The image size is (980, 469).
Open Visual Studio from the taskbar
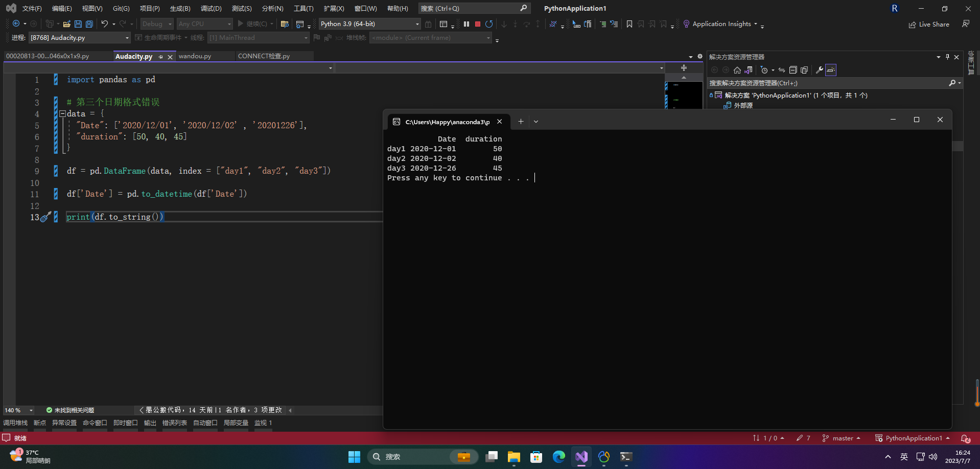click(581, 457)
